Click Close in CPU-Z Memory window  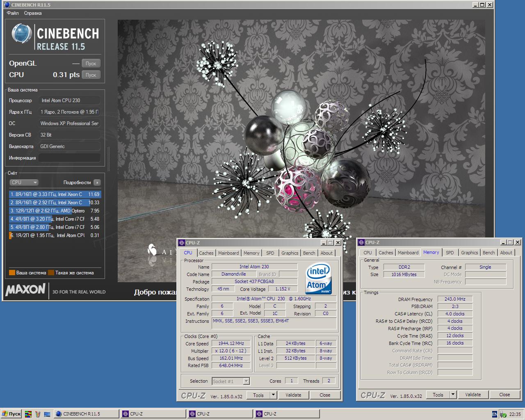tap(504, 395)
